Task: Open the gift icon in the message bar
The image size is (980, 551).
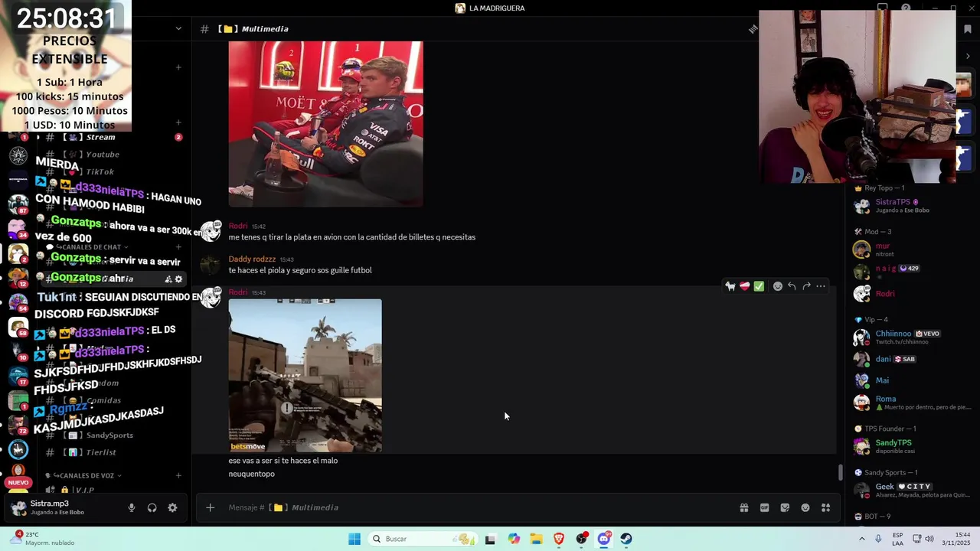Action: pos(743,507)
